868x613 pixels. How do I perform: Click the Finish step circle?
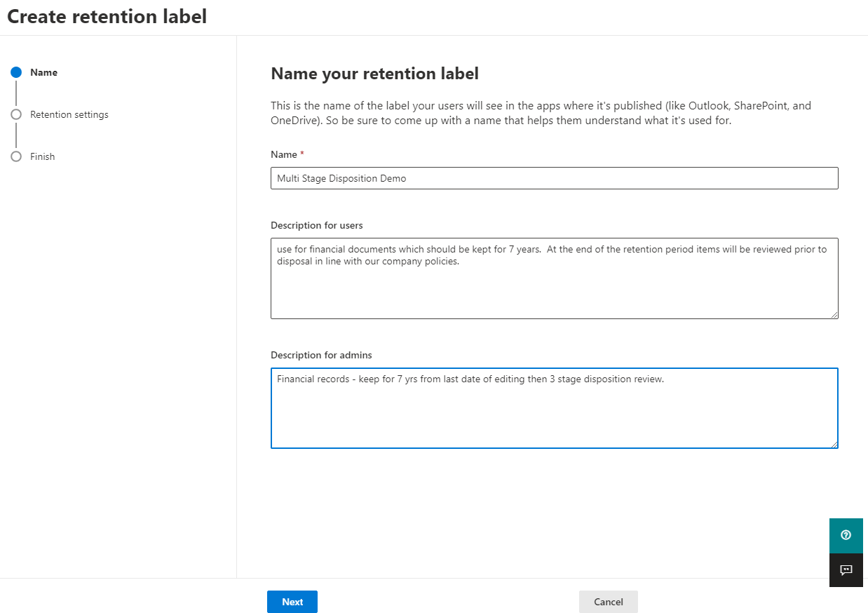coord(16,156)
